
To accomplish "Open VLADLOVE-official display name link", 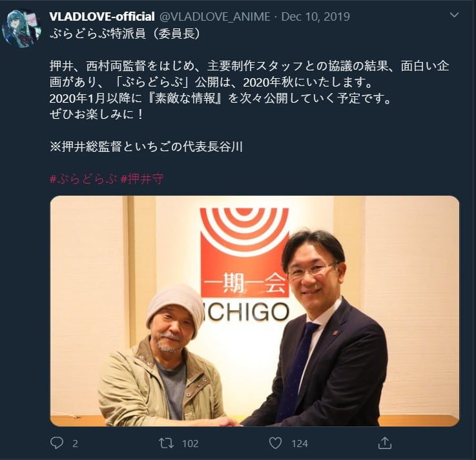I will pyautogui.click(x=102, y=16).
